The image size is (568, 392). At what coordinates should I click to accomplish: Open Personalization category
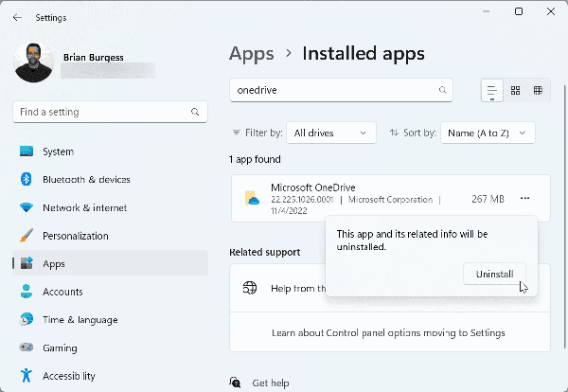pyautogui.click(x=110, y=236)
